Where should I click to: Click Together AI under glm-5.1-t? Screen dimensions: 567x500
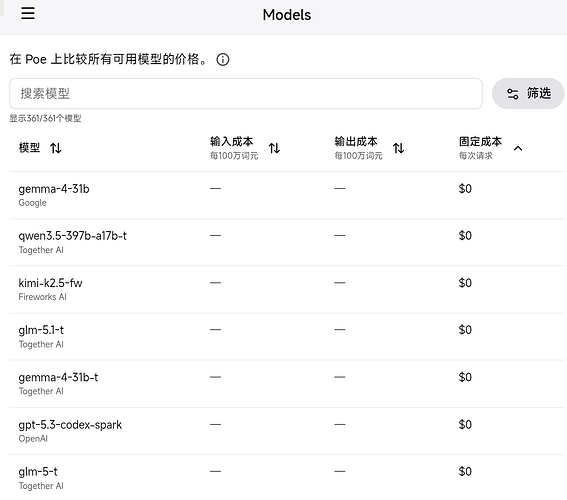pyautogui.click(x=41, y=344)
